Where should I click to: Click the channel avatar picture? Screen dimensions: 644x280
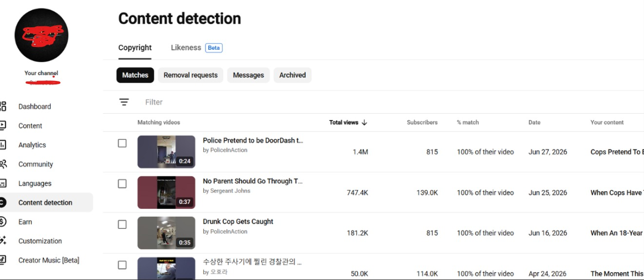[x=41, y=35]
